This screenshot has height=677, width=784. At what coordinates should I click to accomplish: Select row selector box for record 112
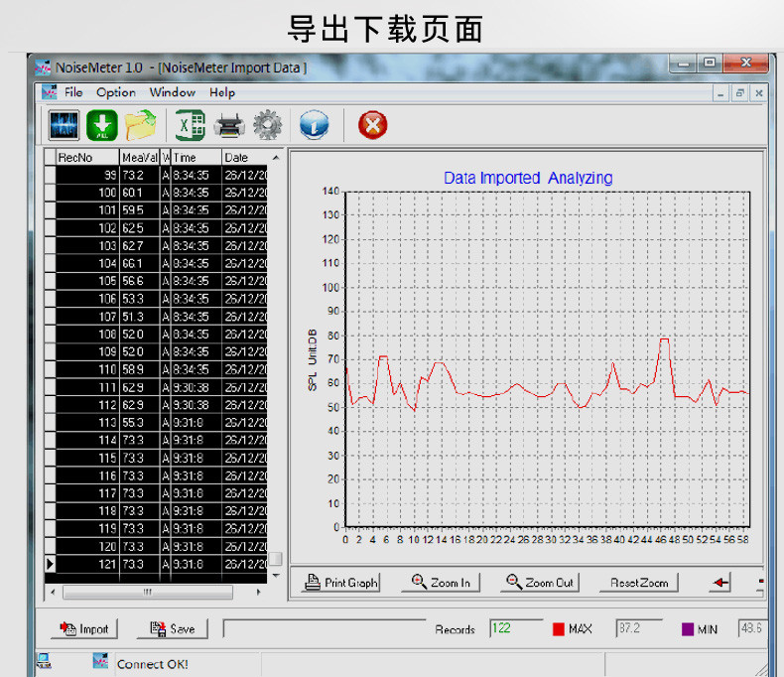pos(50,405)
